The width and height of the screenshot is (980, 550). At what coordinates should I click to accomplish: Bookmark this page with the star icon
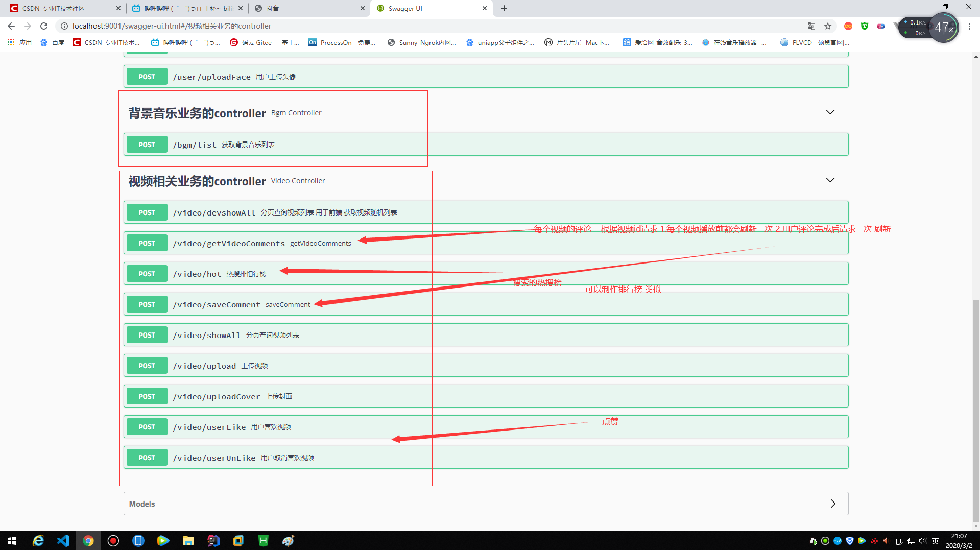(828, 26)
